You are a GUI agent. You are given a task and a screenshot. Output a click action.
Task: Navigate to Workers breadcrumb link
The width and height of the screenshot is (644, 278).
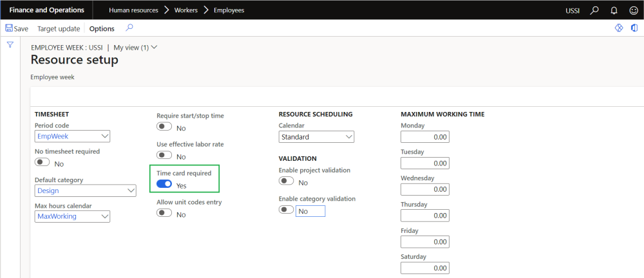pyautogui.click(x=187, y=10)
